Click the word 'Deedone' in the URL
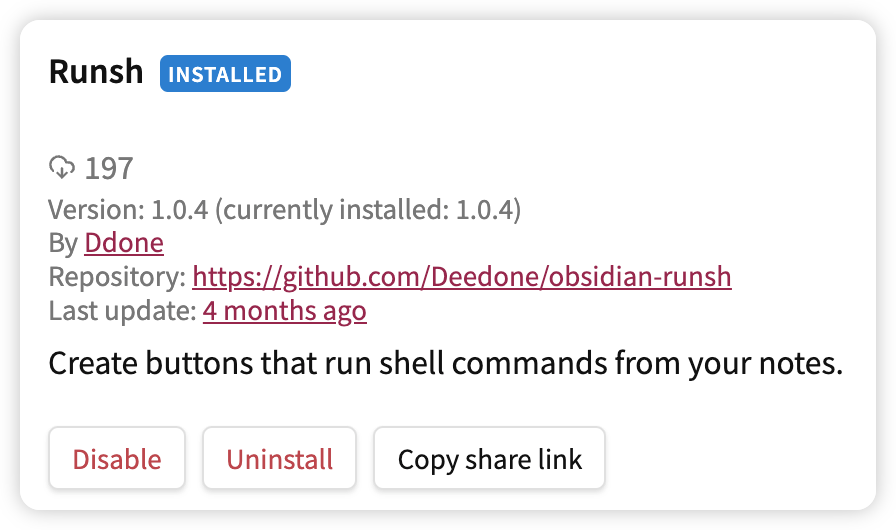The width and height of the screenshot is (896, 530). 482,277
